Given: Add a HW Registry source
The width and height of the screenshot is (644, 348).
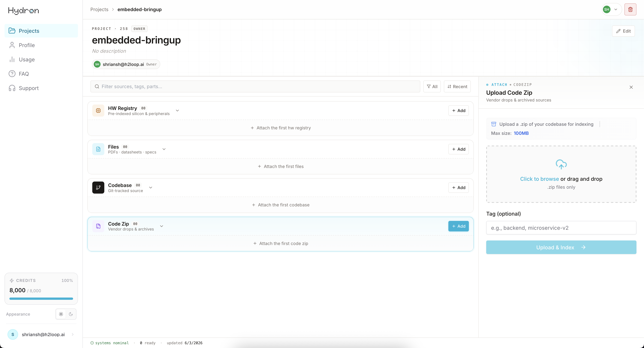Looking at the screenshot, I should [458, 111].
